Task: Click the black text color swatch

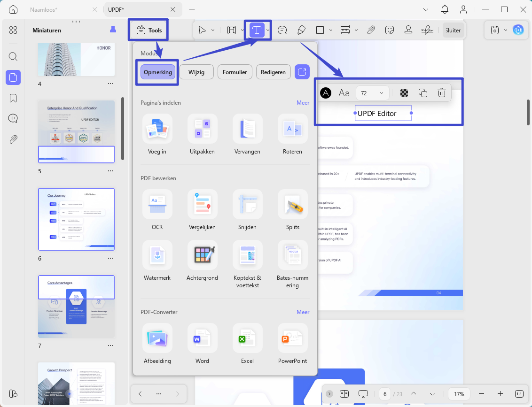Action: [x=326, y=93]
